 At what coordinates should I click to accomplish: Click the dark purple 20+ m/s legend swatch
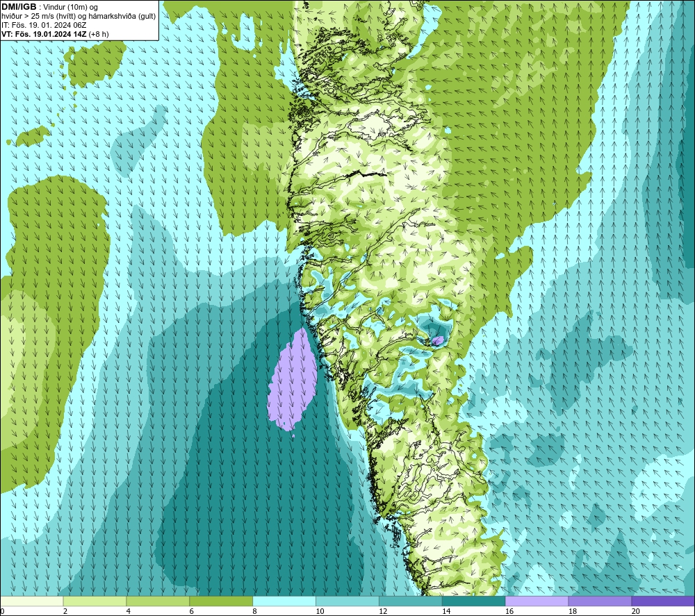click(663, 601)
